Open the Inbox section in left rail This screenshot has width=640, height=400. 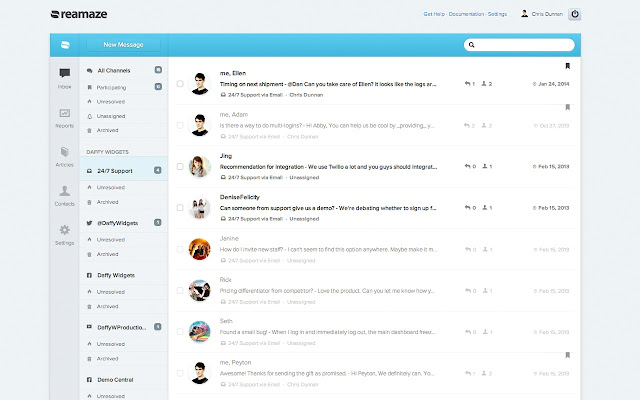(64, 78)
